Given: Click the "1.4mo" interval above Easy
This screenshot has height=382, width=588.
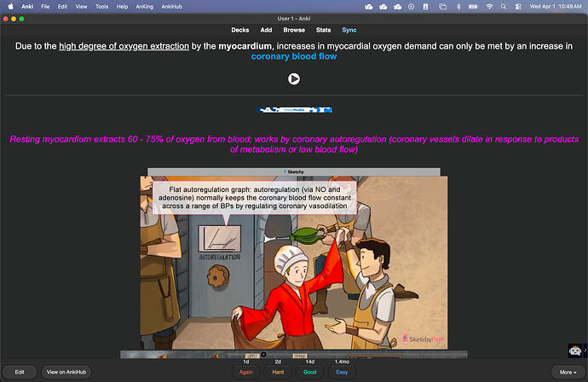Looking at the screenshot, I should click(342, 362).
